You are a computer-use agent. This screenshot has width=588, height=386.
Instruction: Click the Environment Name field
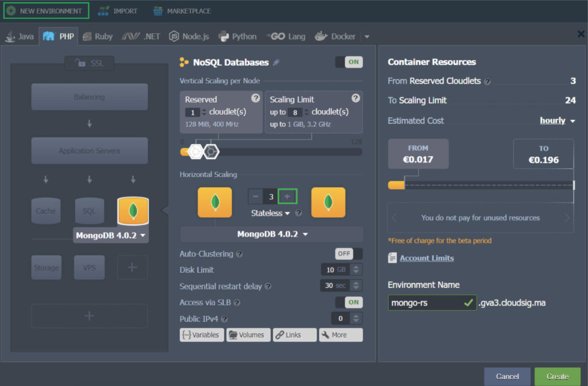pyautogui.click(x=432, y=303)
